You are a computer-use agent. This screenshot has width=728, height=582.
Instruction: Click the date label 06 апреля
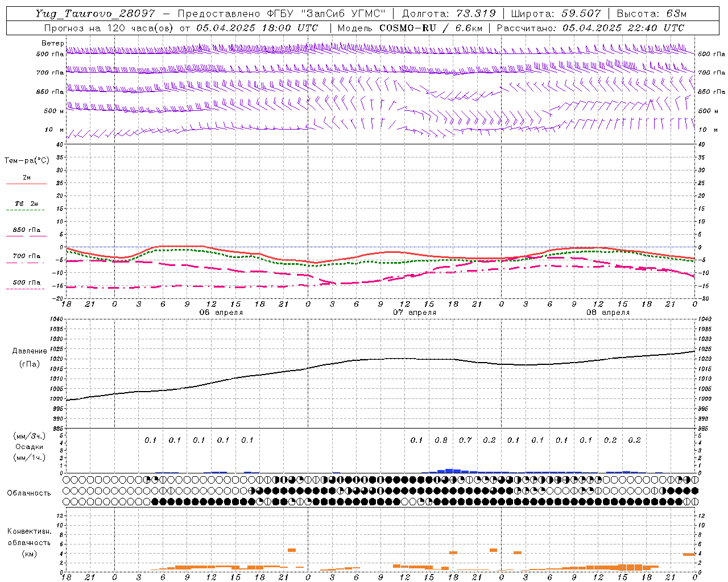tap(221, 313)
